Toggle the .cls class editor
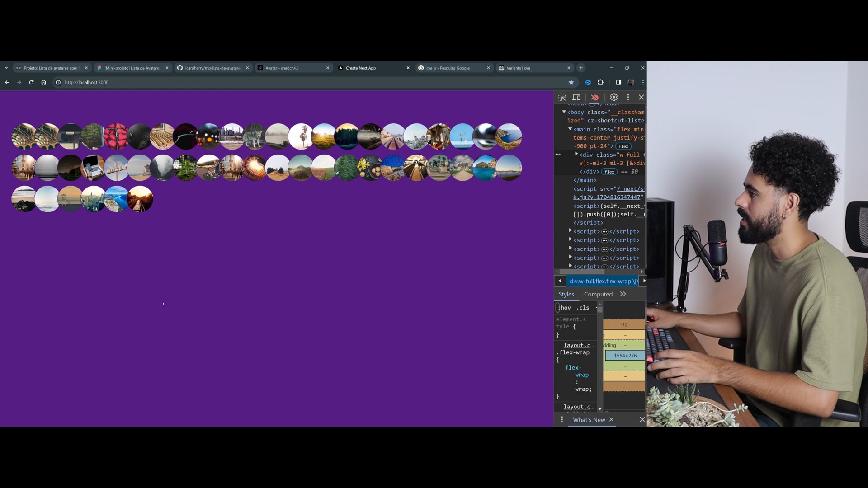 (583, 308)
